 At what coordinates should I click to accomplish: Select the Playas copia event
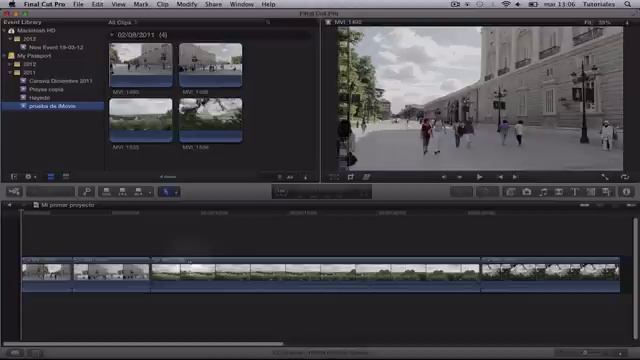tap(46, 89)
